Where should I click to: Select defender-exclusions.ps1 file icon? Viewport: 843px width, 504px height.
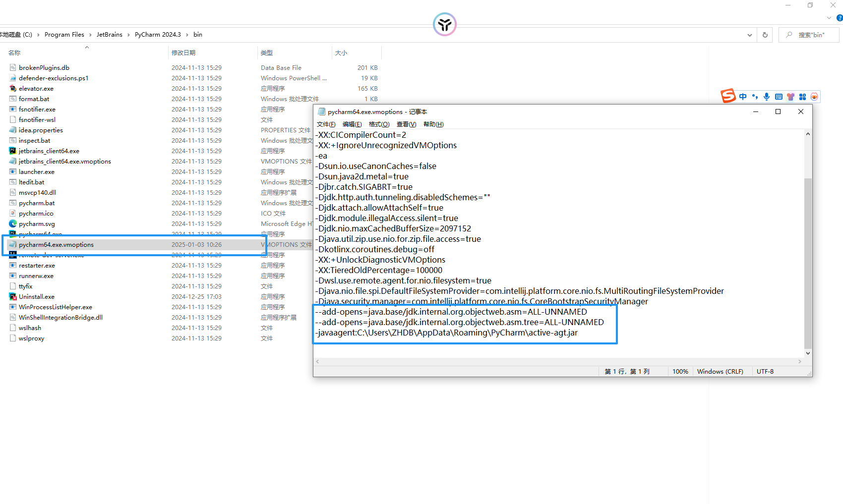tap(13, 78)
